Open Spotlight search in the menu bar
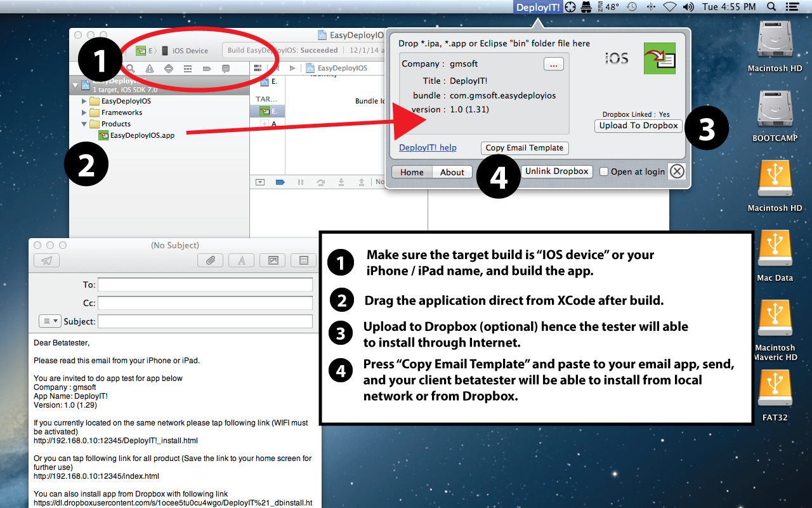The width and height of the screenshot is (812, 508). click(x=771, y=7)
